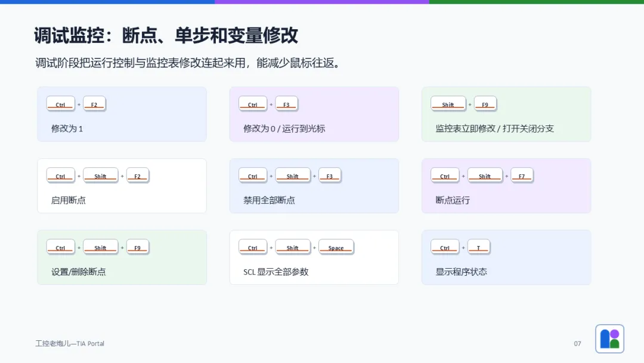Viewport: 644px width, 363px height.
Task: Click the Ctrl key in the 运行到光标 card
Action: pos(253,104)
